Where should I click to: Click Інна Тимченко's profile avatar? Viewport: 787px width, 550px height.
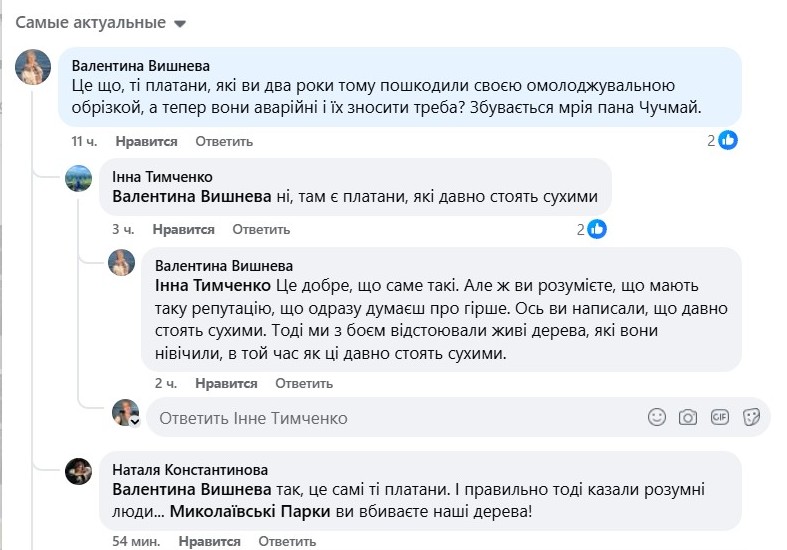(x=79, y=178)
